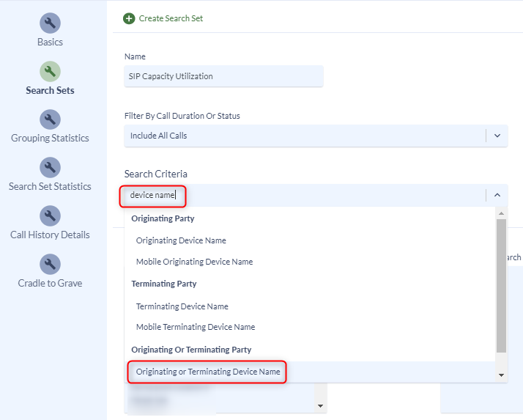Select the green Search Sets wrench icon

coord(50,71)
